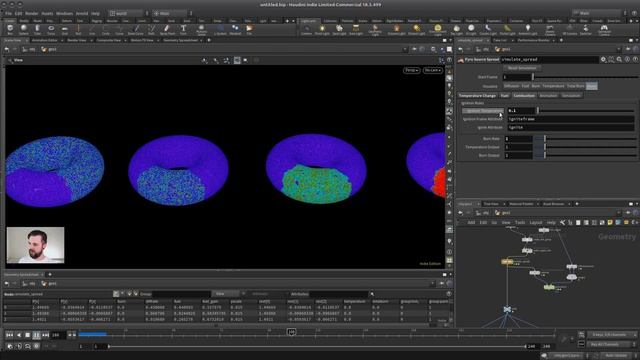This screenshot has height=360, width=640.
Task: Select the Tube shelf tool
Action: tap(37, 29)
